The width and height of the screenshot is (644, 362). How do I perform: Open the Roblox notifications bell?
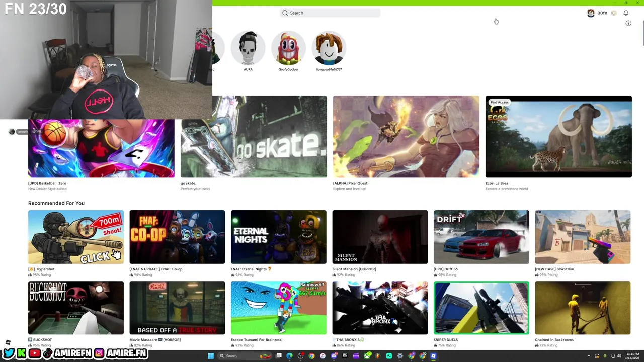tap(626, 13)
